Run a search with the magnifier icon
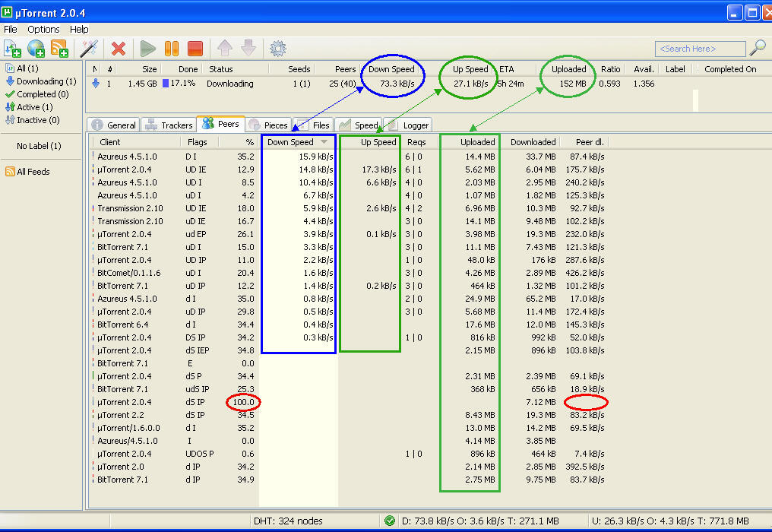772x532 pixels. [757, 48]
